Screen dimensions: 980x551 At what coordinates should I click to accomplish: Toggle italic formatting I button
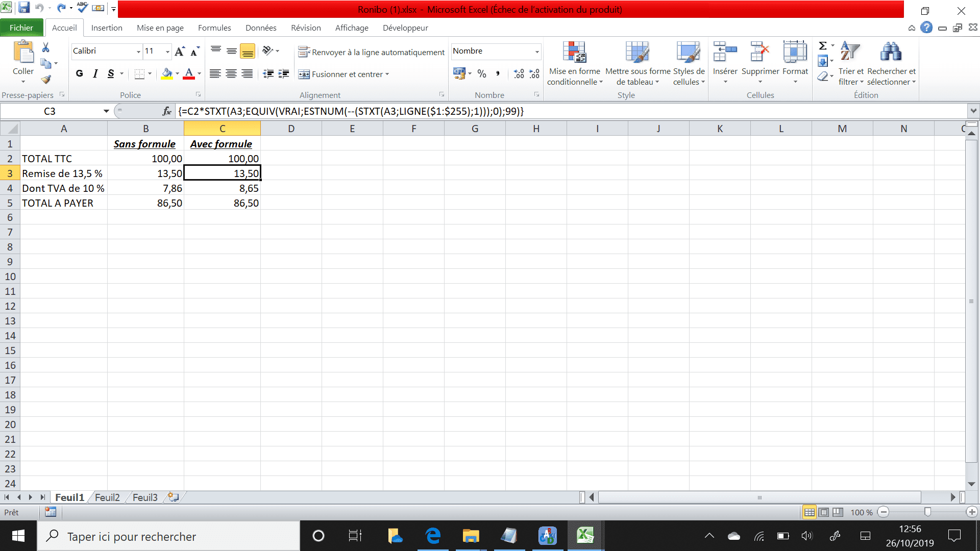point(95,74)
